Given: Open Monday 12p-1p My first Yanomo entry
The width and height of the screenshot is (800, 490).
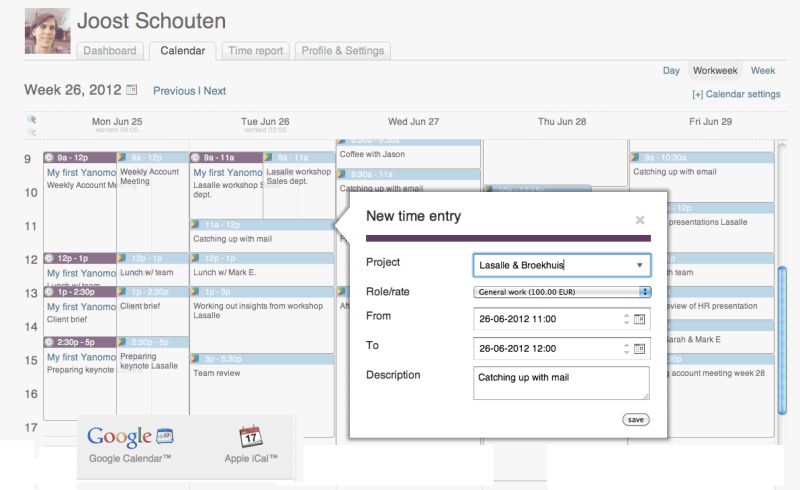Looking at the screenshot, I should pos(80,269).
